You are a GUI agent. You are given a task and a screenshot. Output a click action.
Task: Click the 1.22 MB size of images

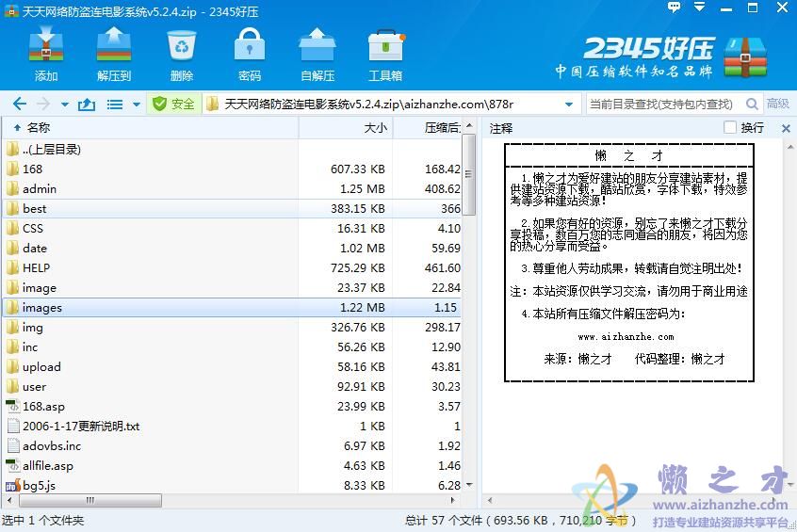pos(363,308)
